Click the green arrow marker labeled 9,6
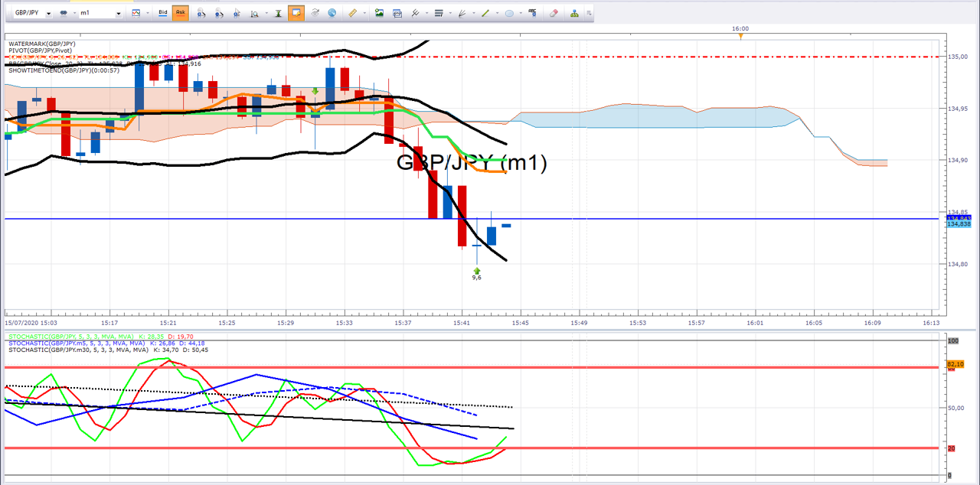This screenshot has width=980, height=485. 477,271
